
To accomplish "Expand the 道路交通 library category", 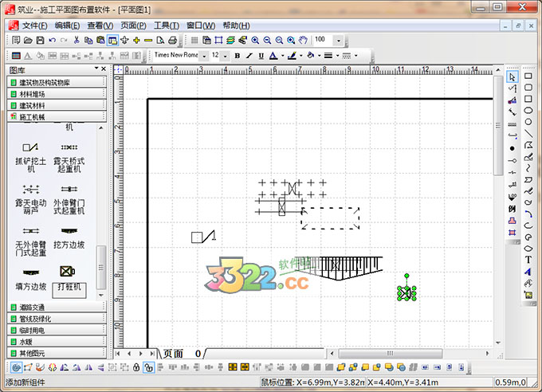I will coord(56,307).
